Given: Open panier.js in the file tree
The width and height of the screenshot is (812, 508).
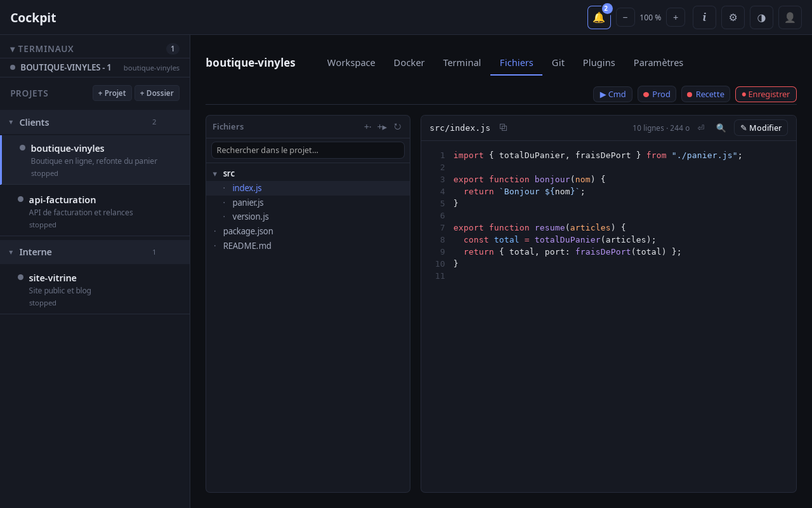Looking at the screenshot, I should click(x=308, y=203).
